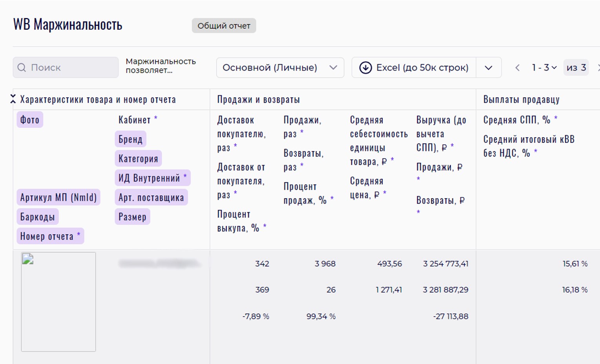Expand the Excel export options arrow
The height and width of the screenshot is (364, 600).
[489, 68]
